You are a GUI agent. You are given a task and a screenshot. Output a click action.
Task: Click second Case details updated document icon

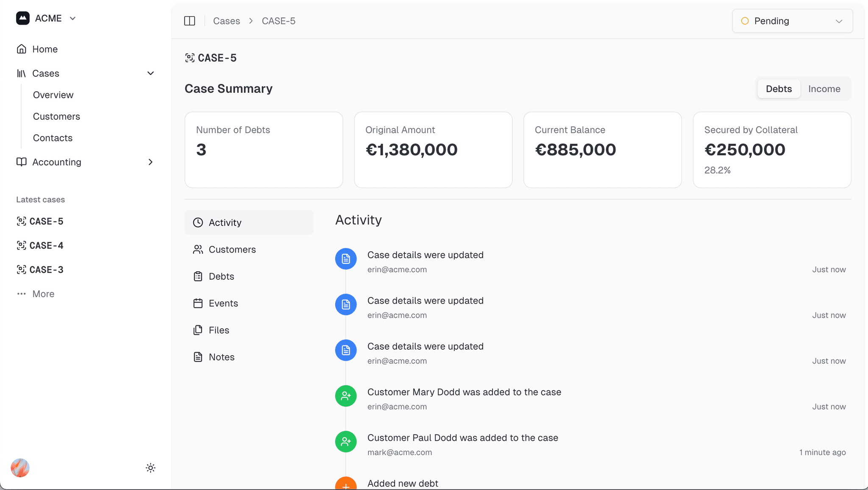click(346, 304)
